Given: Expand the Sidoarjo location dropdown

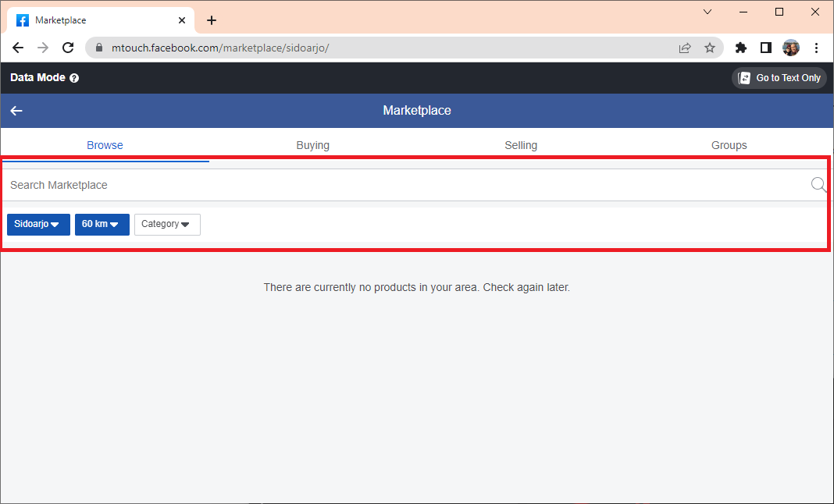Looking at the screenshot, I should click(38, 225).
